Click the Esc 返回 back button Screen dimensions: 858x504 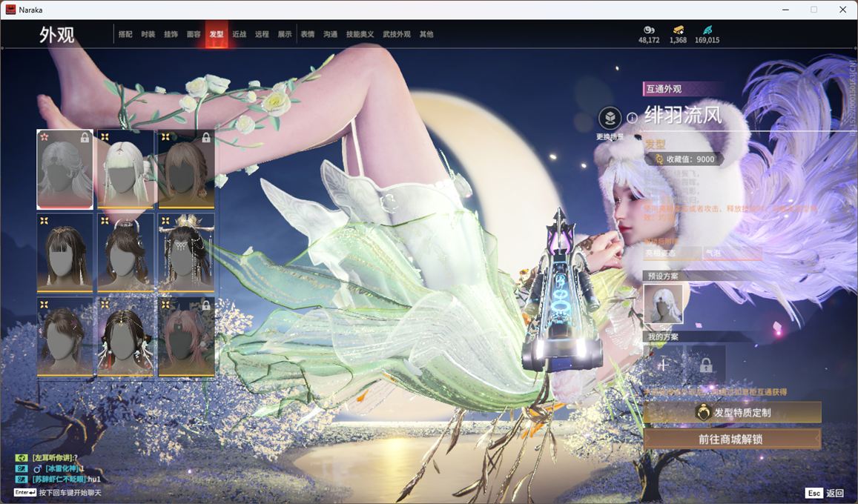825,493
